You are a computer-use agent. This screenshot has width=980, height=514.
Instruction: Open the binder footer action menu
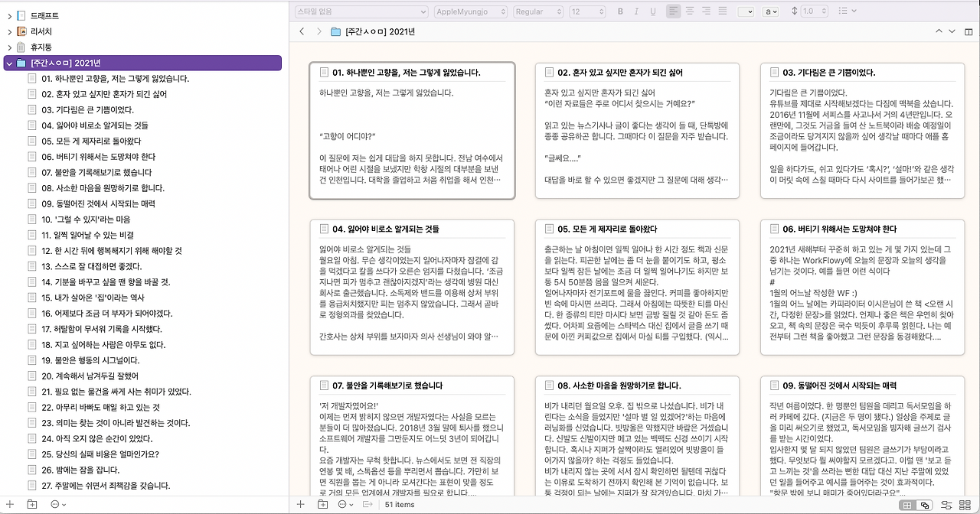[x=58, y=504]
